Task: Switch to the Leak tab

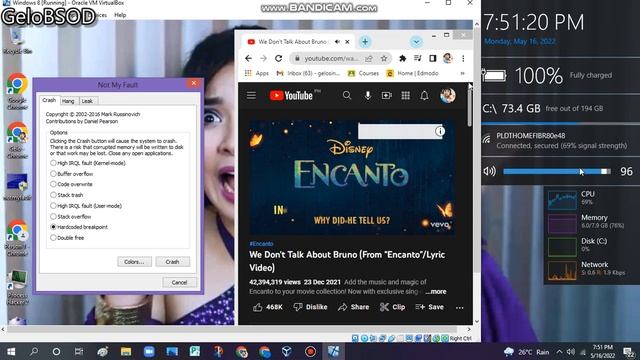Action: (x=87, y=101)
